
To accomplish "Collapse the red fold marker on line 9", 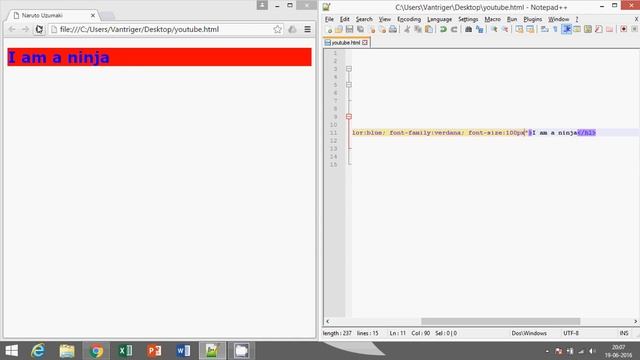I will point(349,117).
